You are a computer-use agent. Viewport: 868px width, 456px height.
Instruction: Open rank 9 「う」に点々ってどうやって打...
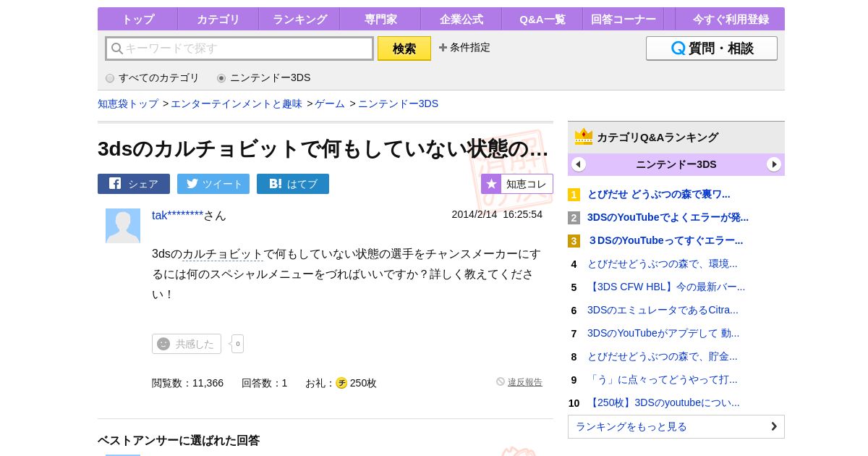point(663,379)
